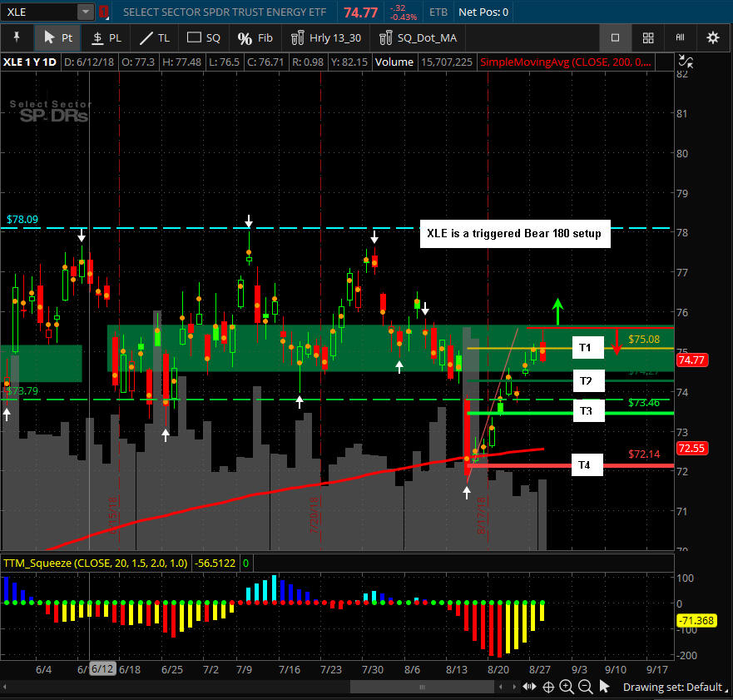Click the ETB indicator in top bar
This screenshot has width=733, height=700.
(438, 12)
